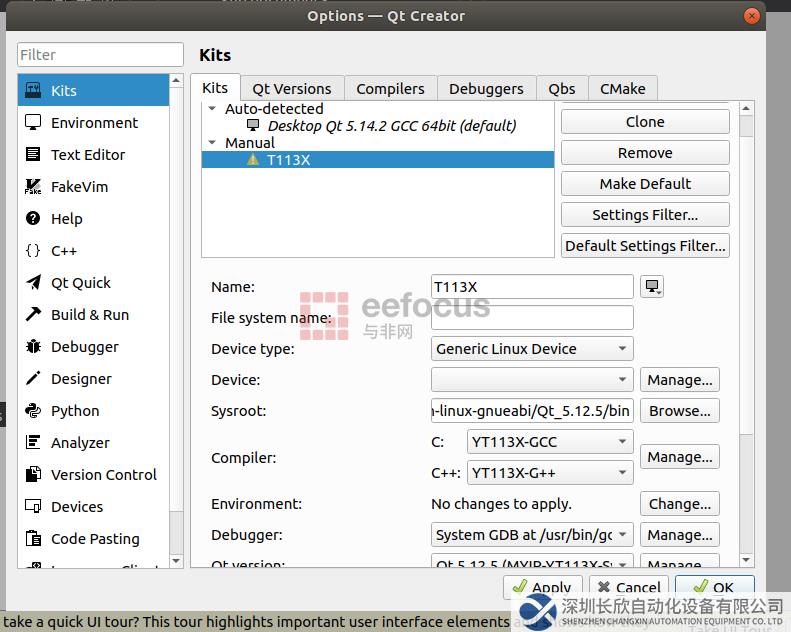The width and height of the screenshot is (791, 632).
Task: Click the kit details scrollbar up arrow
Action: click(x=747, y=108)
